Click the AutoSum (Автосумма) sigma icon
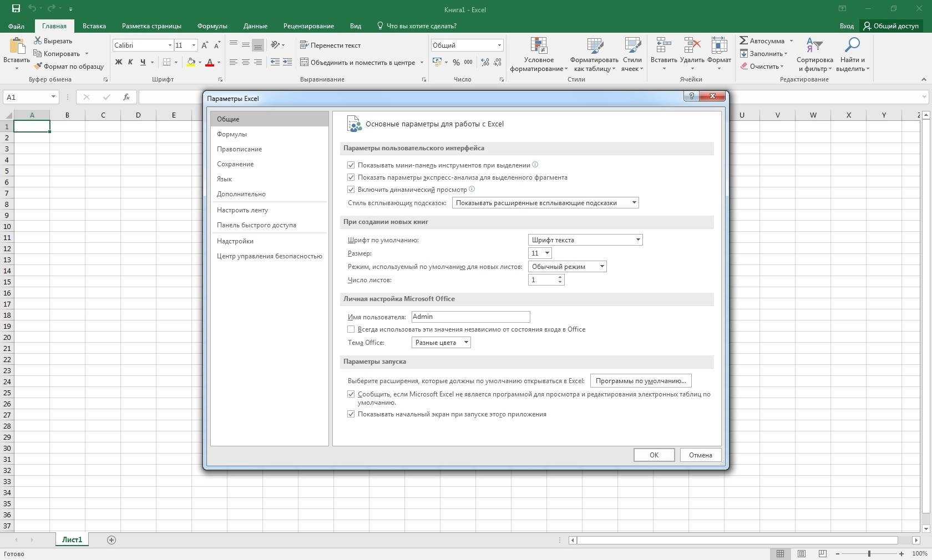Image resolution: width=932 pixels, height=560 pixels. click(743, 40)
